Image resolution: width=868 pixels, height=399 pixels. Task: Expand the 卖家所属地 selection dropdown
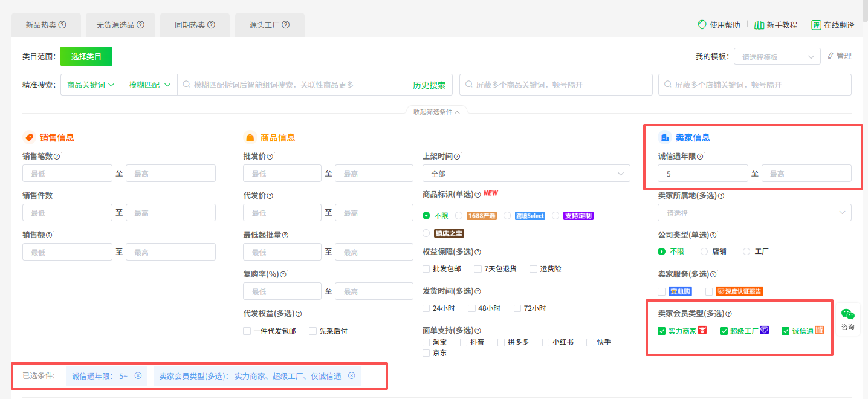coord(754,213)
